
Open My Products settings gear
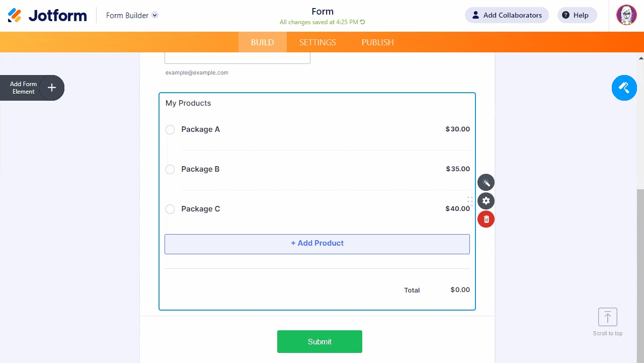[x=486, y=201]
